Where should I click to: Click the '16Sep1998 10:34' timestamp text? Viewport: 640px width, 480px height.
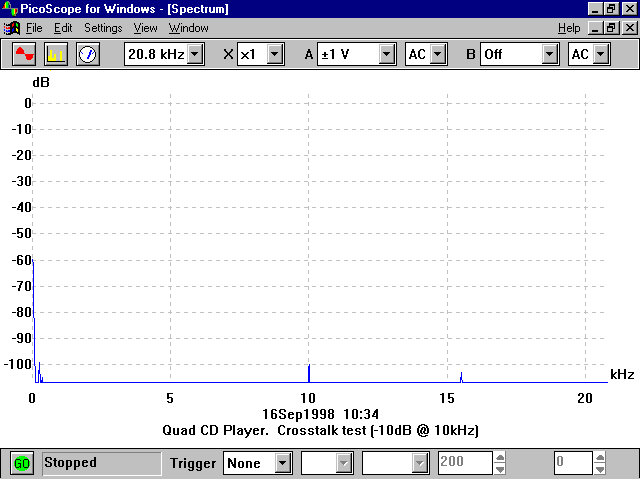(320, 414)
